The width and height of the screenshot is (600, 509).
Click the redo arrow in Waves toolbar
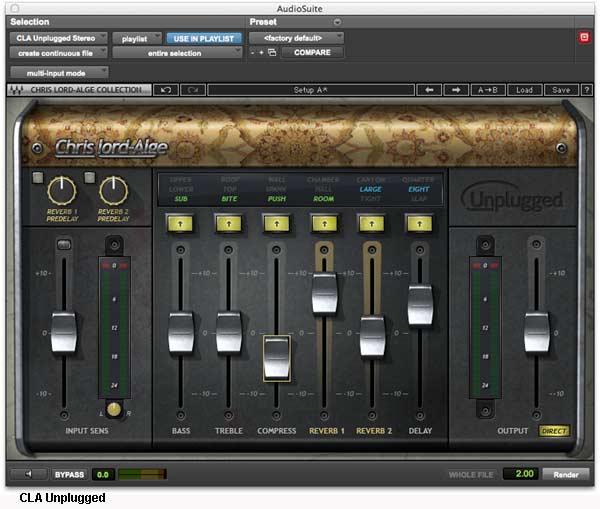click(x=193, y=90)
